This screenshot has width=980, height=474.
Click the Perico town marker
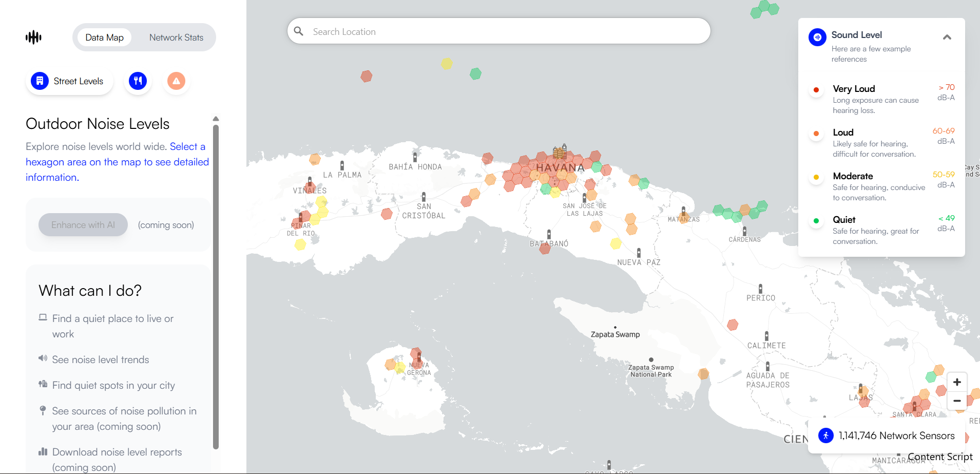pyautogui.click(x=760, y=289)
